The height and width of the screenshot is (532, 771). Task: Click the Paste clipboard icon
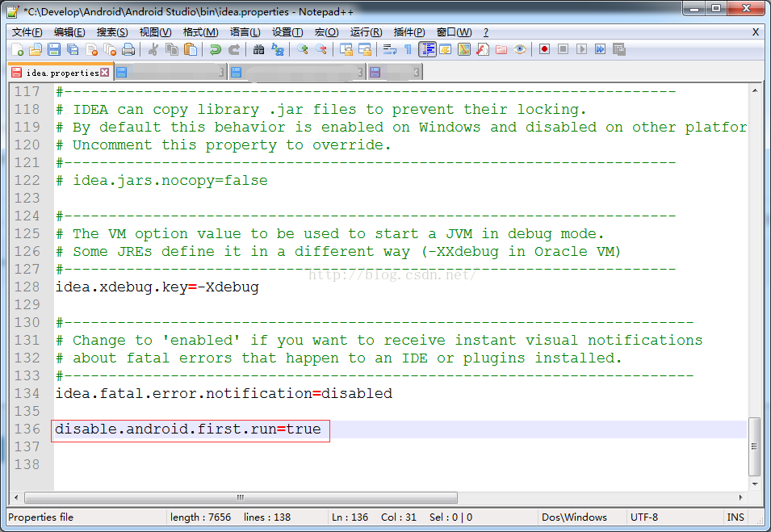pyautogui.click(x=191, y=50)
